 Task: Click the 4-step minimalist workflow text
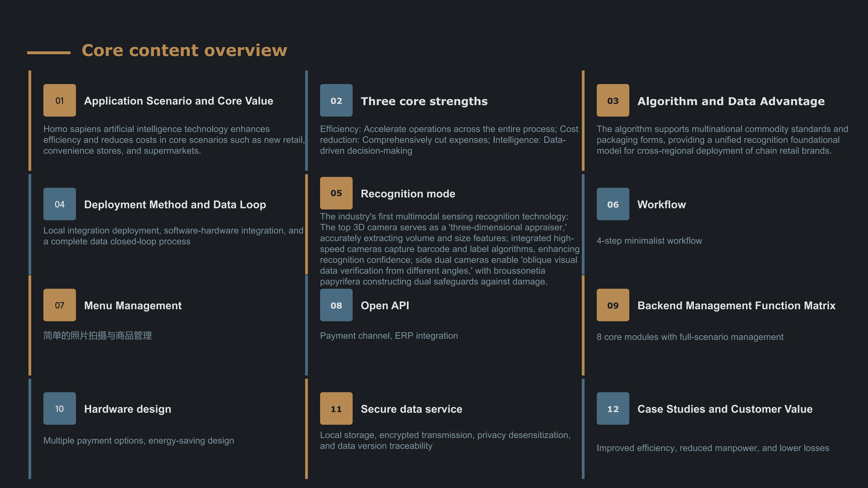coord(649,241)
